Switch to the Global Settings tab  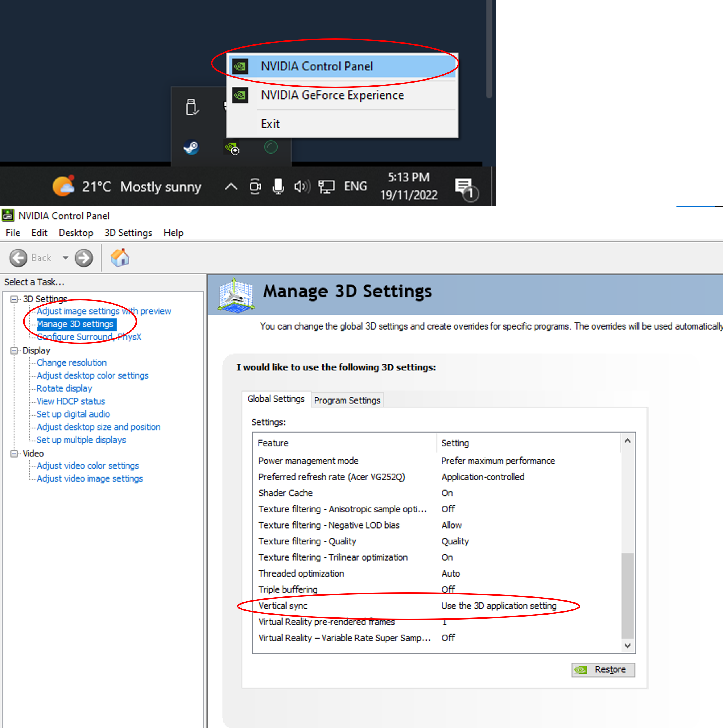(x=276, y=399)
